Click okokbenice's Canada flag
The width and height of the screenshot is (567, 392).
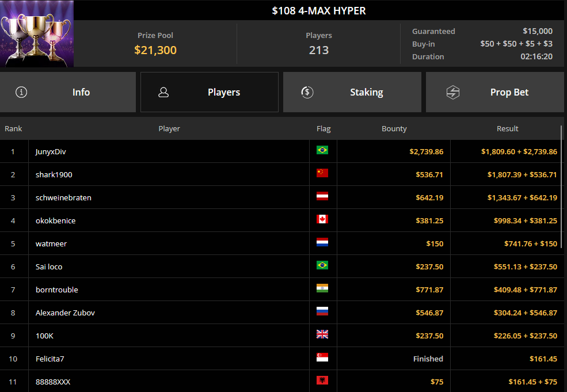pos(322,219)
